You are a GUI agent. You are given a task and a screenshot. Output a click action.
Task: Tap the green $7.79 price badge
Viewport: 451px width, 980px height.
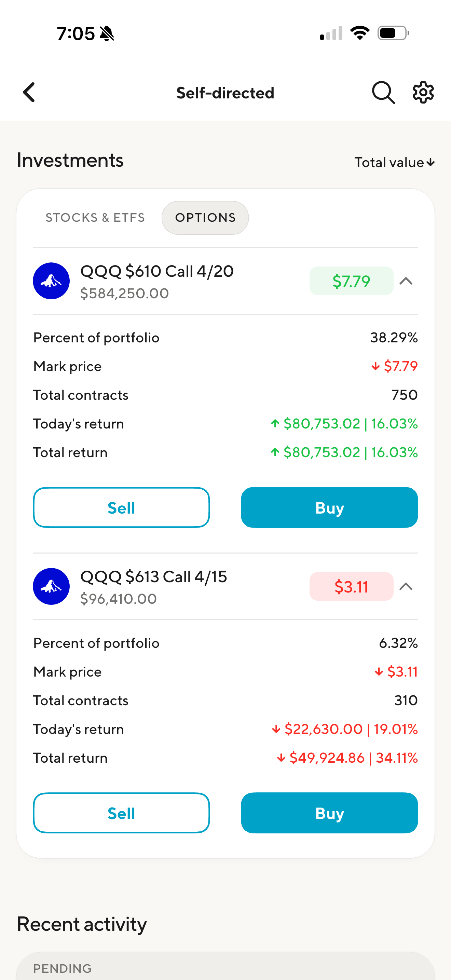tap(351, 281)
